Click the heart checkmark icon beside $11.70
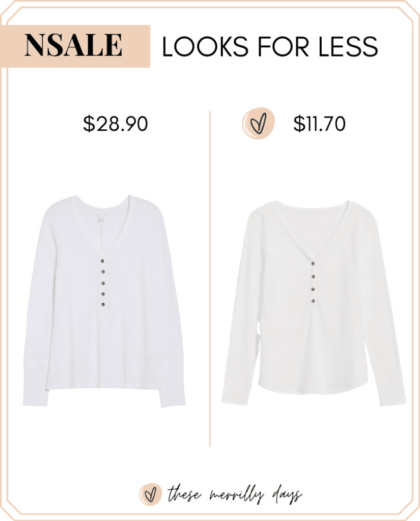The height and width of the screenshot is (521, 420). click(259, 123)
